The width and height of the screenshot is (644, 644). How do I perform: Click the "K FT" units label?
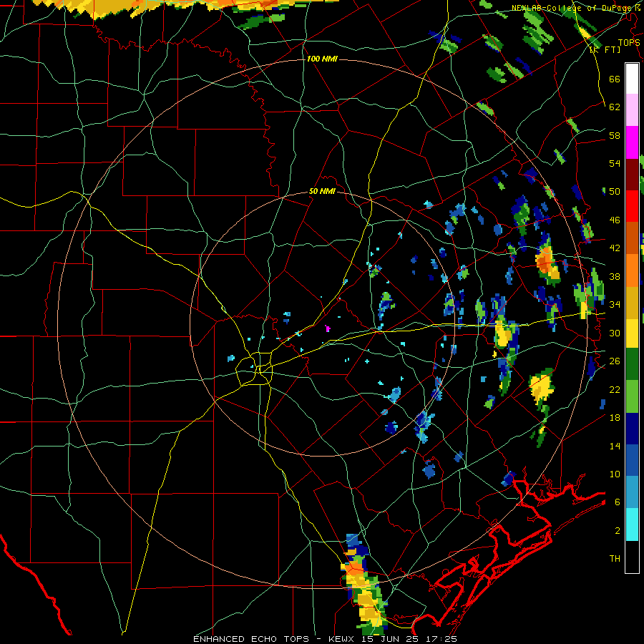(605, 50)
